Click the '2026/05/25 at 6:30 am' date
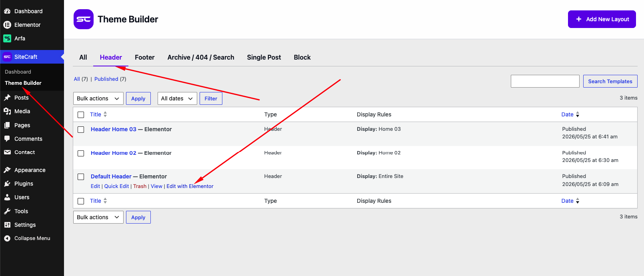644x276 pixels. point(590,160)
